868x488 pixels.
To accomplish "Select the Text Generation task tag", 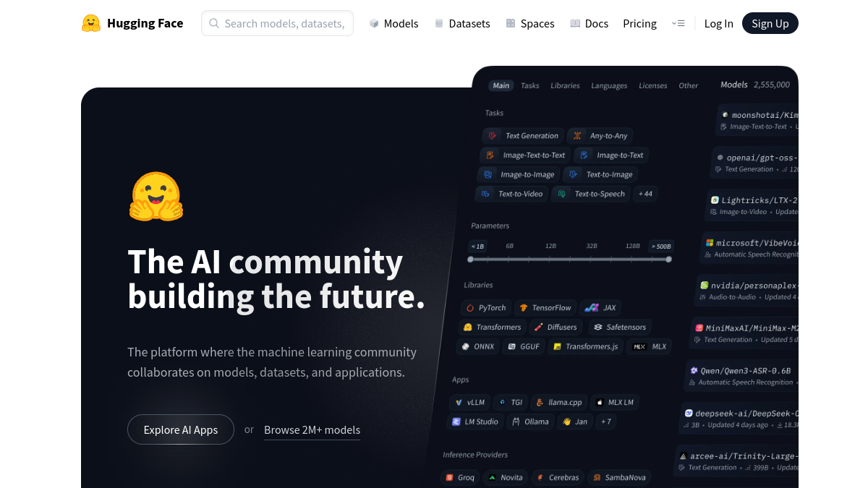I will [x=524, y=135].
